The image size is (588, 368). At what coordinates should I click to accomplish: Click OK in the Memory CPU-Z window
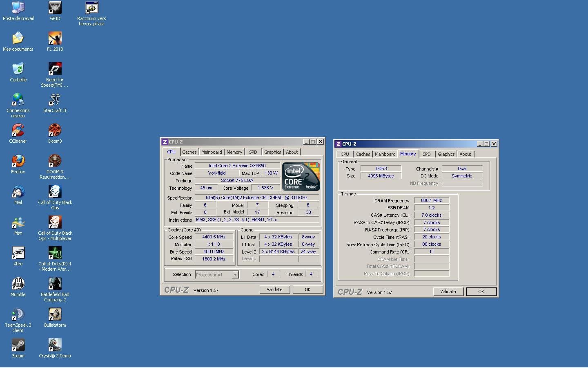click(x=481, y=292)
